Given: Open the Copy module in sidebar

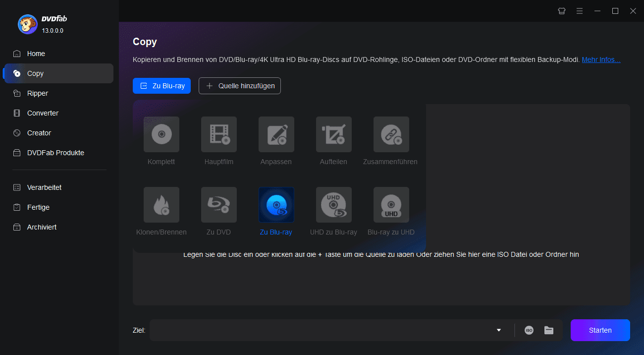Looking at the screenshot, I should pos(58,73).
